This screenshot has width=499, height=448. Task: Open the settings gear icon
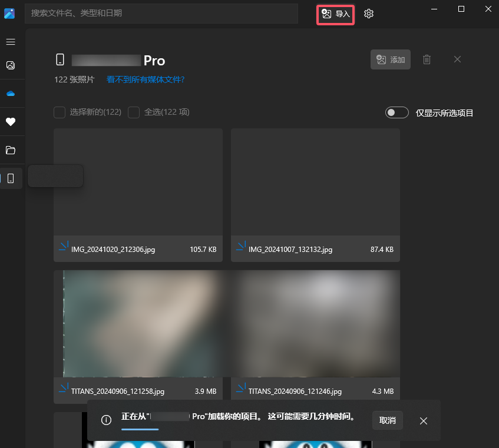369,14
